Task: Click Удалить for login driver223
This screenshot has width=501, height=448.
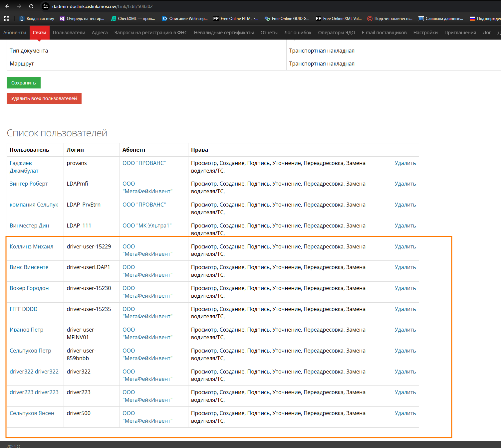Action: coord(405,392)
